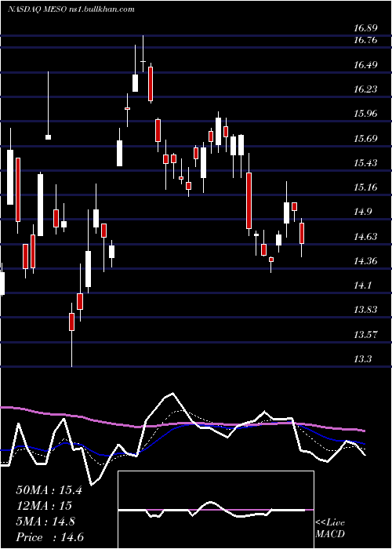Click the 15.69 price axis label
Screen dimensions: 392x549
click(365, 139)
